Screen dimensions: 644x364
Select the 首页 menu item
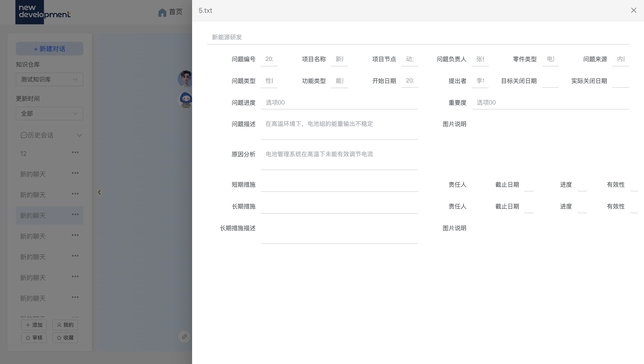pos(175,12)
